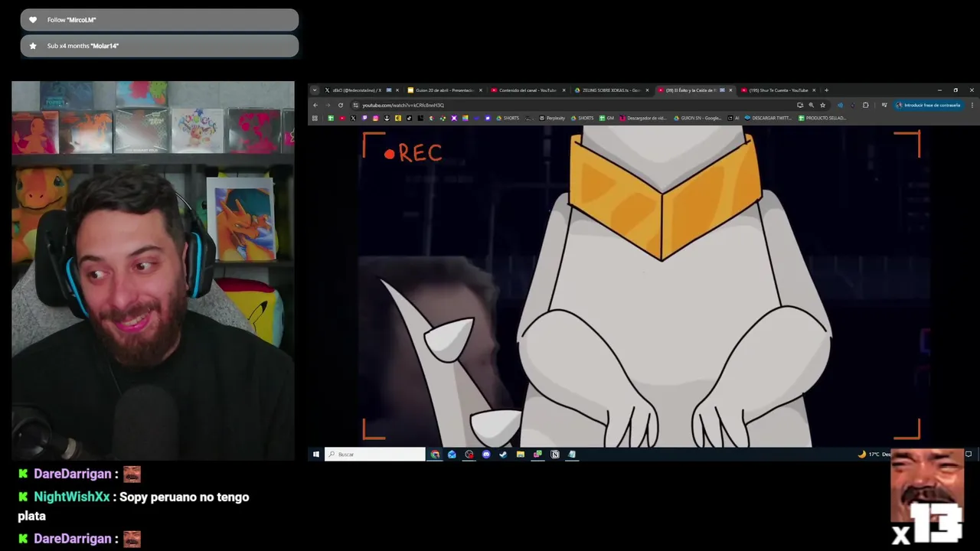The width and height of the screenshot is (980, 551).
Task: Open the Descargador de vid... bookmark
Action: [x=642, y=118]
